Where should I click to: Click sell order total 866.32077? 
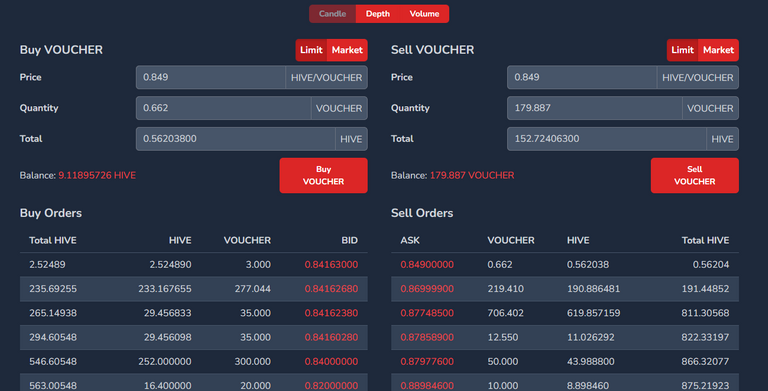705,362
